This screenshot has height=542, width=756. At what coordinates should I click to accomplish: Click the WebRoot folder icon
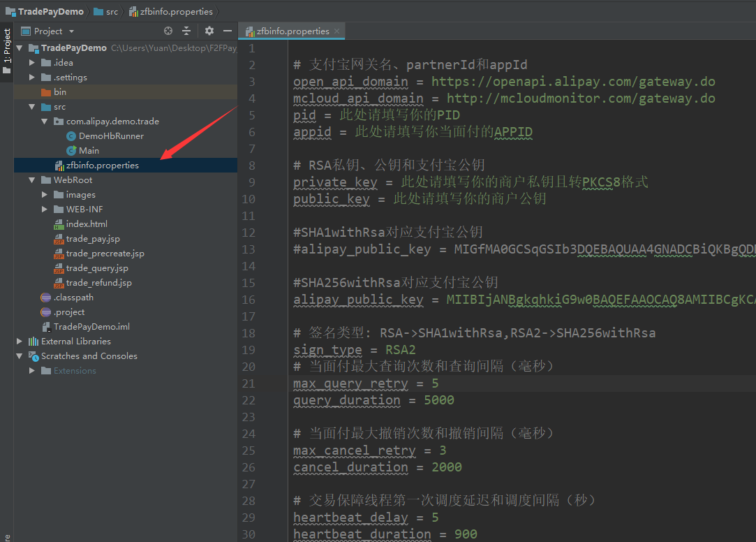pos(46,180)
